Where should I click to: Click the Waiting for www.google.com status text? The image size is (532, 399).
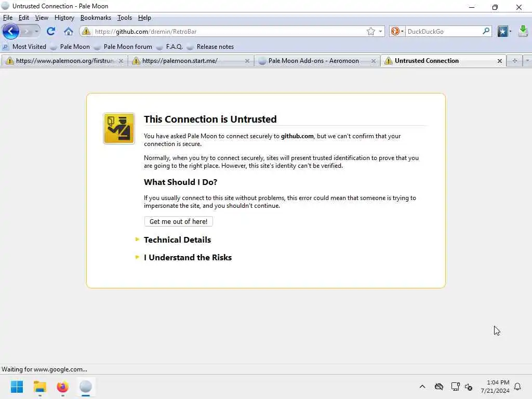(45, 369)
